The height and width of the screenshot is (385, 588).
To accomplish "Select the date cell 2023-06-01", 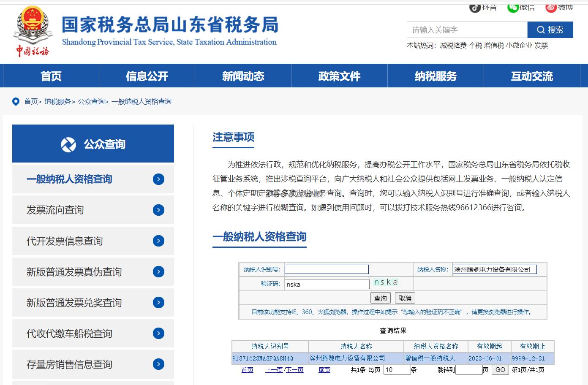I will tap(490, 358).
